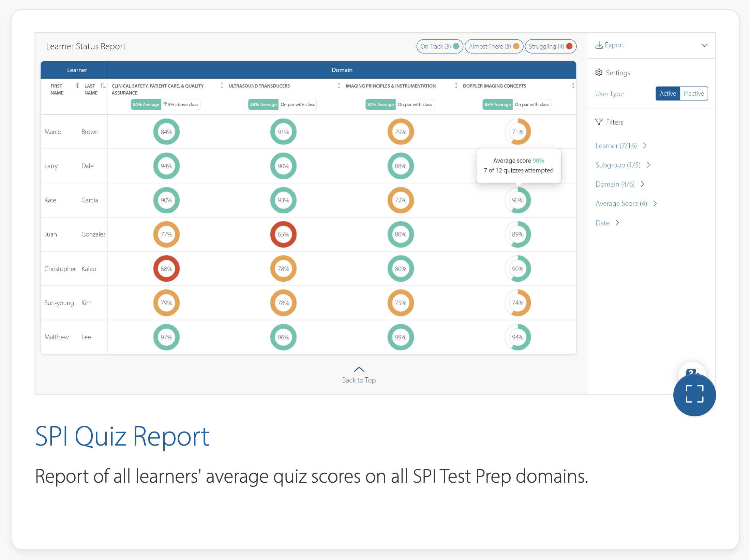
Task: Sort by First Name arrow icon
Action: pyautogui.click(x=77, y=86)
